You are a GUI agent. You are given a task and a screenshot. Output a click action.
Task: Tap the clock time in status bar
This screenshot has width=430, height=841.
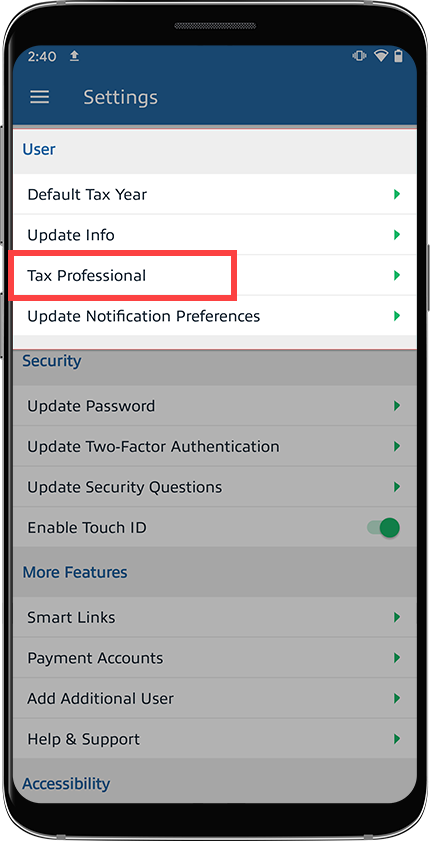coord(42,56)
